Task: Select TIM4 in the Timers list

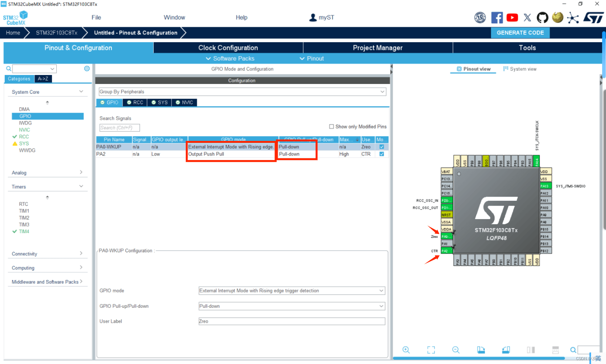Action: click(24, 231)
